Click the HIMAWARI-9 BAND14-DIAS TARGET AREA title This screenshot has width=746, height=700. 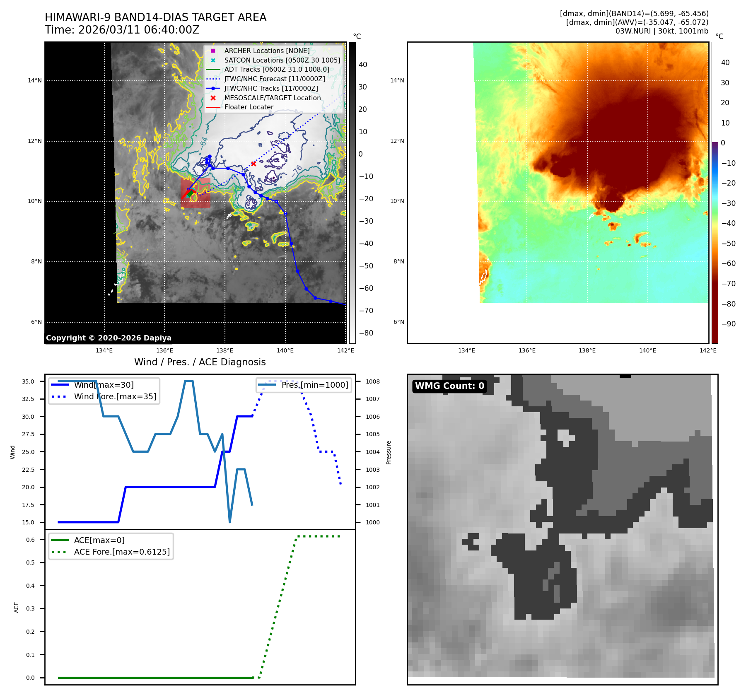pos(155,17)
